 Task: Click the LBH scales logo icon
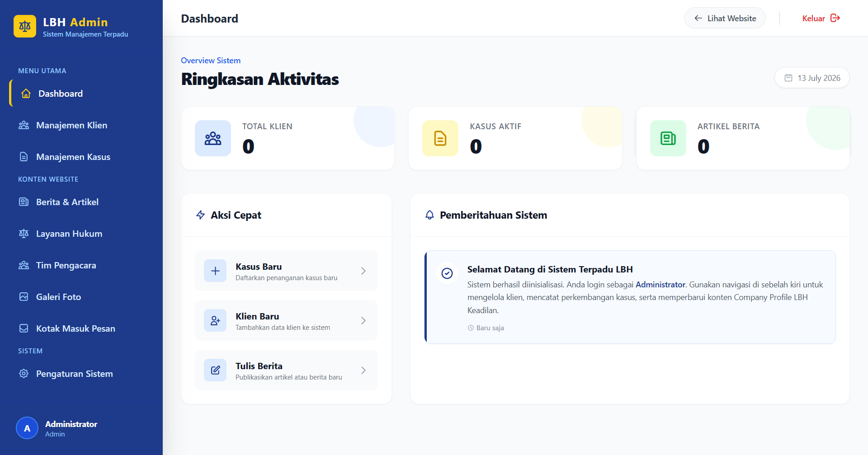coord(25,26)
